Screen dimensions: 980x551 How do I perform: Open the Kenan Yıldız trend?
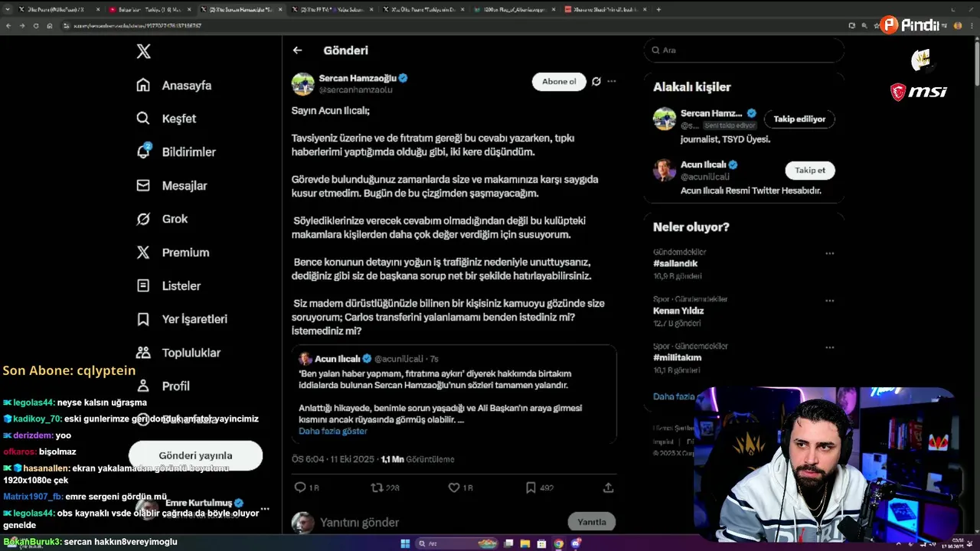tap(678, 311)
